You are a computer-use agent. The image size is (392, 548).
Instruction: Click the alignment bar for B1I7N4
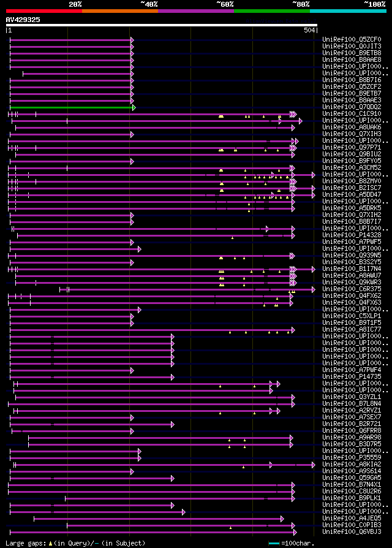click(x=162, y=270)
